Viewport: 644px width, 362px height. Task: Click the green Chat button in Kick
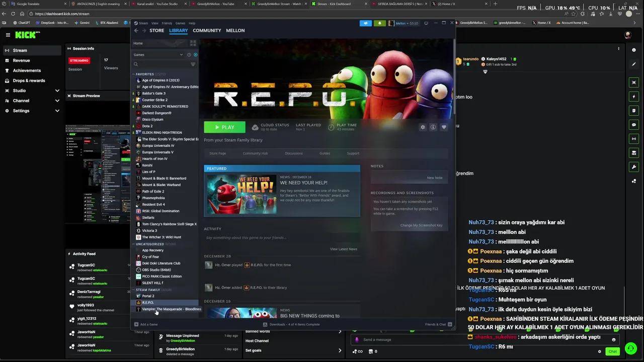coord(612,351)
